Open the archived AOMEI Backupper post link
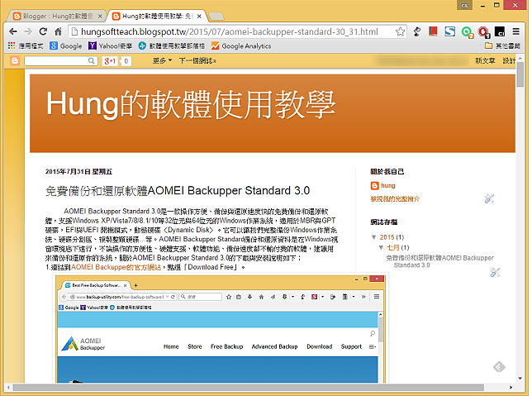The image size is (532, 396). coord(440,261)
